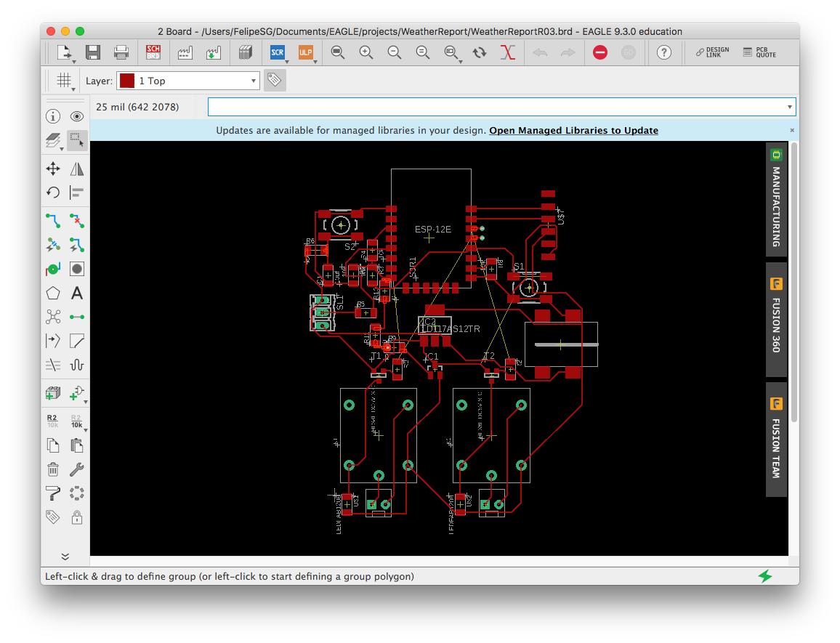Select the Polygon tool

click(53, 293)
